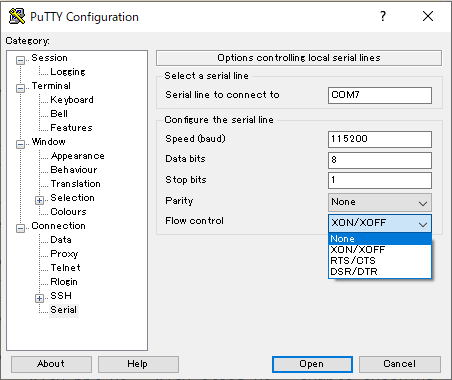
Task: Click Open to start the connection
Action: pos(312,364)
